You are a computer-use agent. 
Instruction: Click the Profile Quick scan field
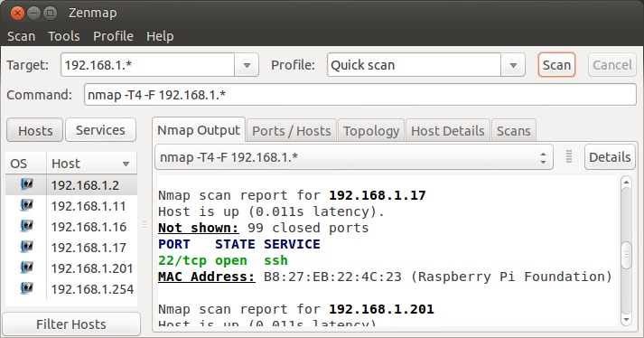(414, 65)
